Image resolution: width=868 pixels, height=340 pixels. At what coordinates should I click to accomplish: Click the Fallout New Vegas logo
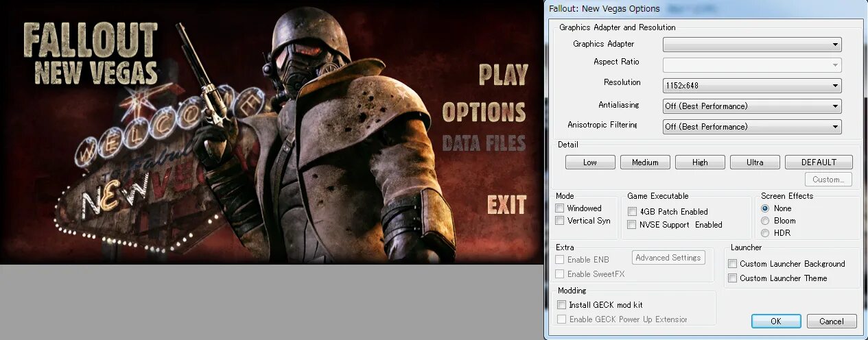coord(91,53)
